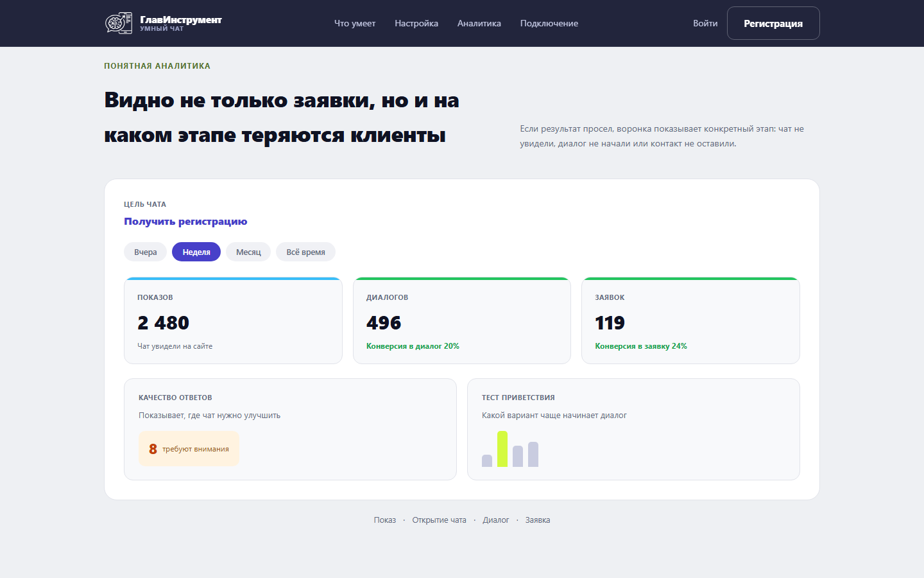Image resolution: width=924 pixels, height=578 pixels.
Task: Open the Что умеет menu item
Action: pyautogui.click(x=355, y=24)
